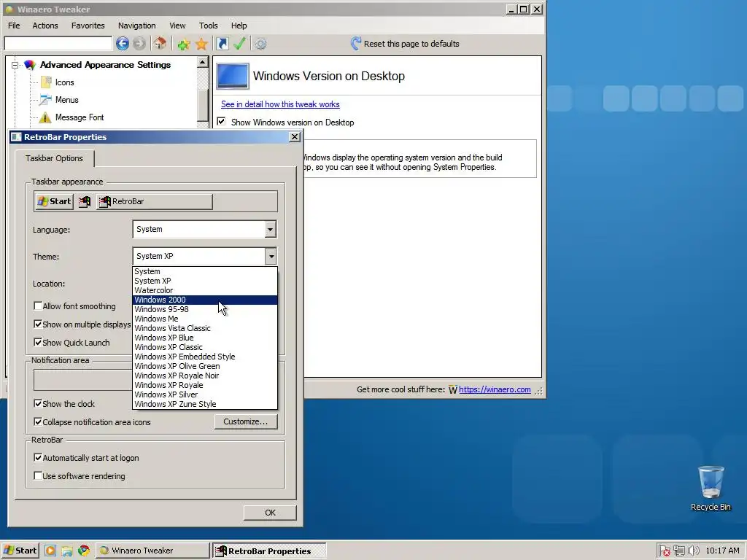Toggle Show Windows version on Desktop checkbox
747x560 pixels.
(221, 122)
